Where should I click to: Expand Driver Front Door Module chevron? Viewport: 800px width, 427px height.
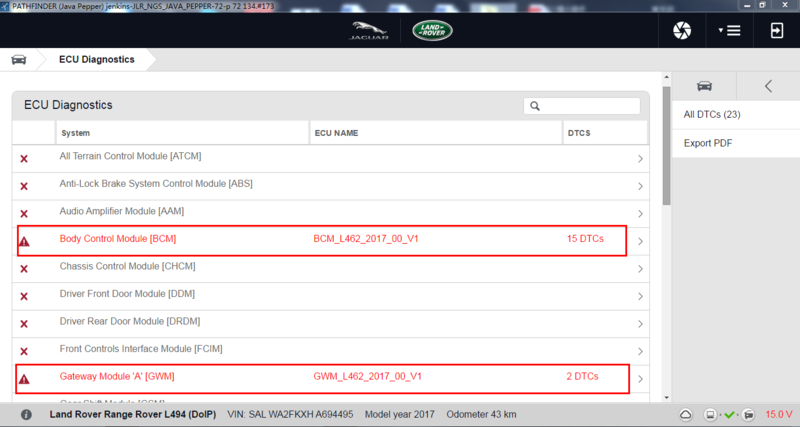pos(640,297)
